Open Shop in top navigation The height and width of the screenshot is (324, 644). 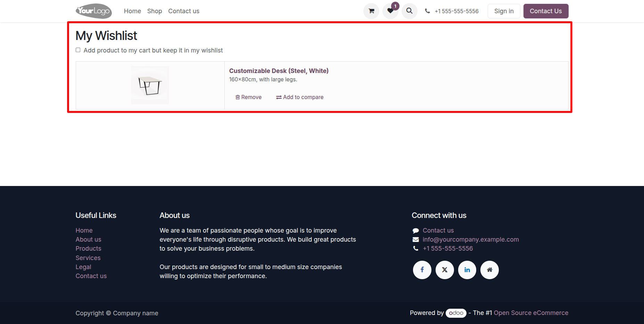tap(155, 11)
